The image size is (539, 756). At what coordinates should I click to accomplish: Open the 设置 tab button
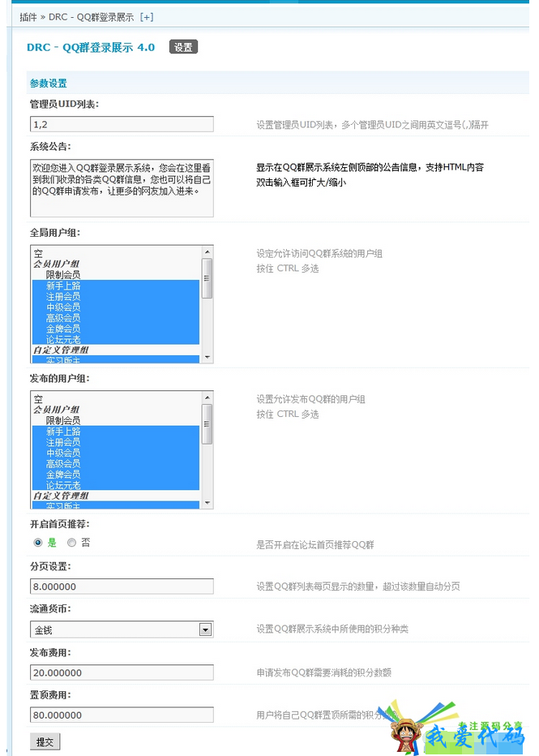183,47
